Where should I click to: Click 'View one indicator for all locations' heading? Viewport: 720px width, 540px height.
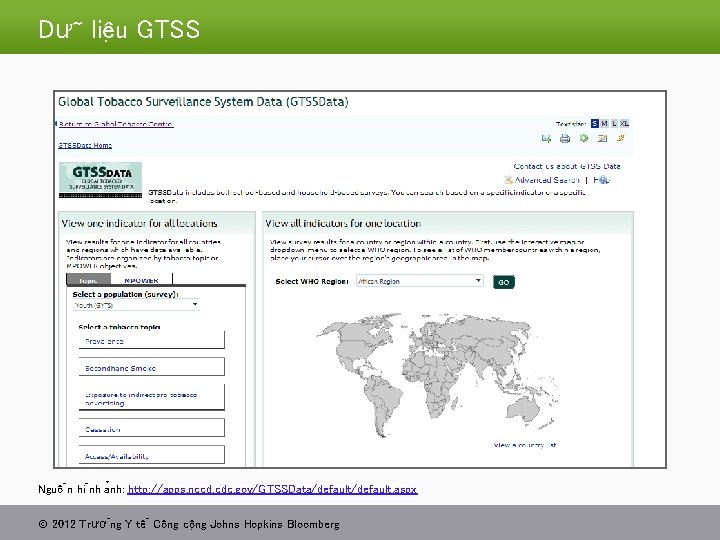tap(139, 224)
